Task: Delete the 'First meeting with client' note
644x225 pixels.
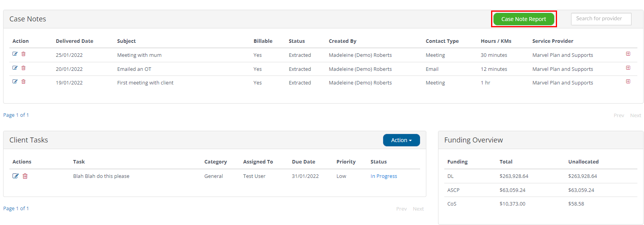Action: tap(23, 82)
